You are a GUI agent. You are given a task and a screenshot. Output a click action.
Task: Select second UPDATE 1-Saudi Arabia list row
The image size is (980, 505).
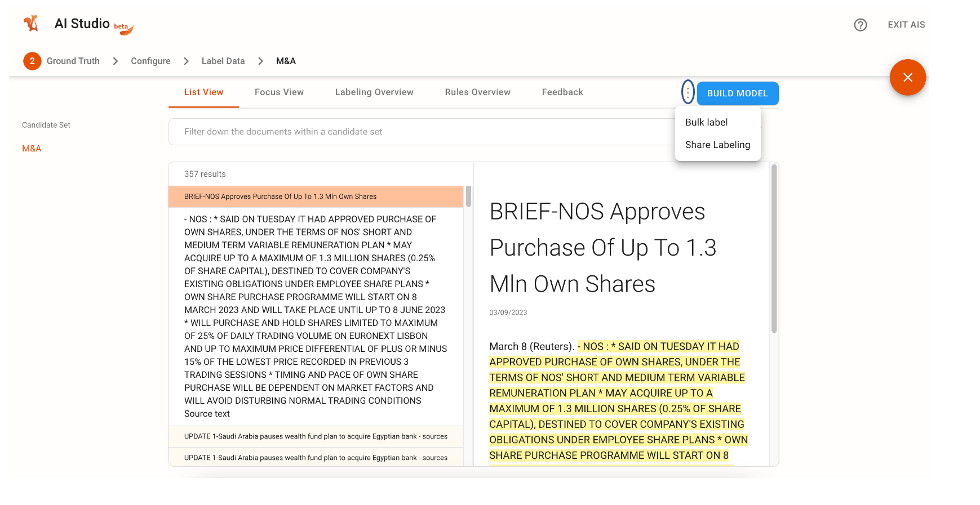tap(316, 457)
